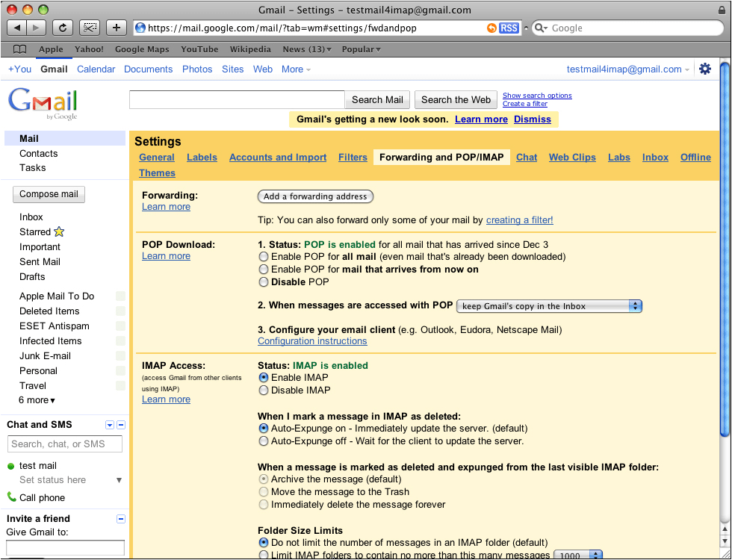Open the keep Gmail's copy in the Inbox dropdown

(x=549, y=306)
